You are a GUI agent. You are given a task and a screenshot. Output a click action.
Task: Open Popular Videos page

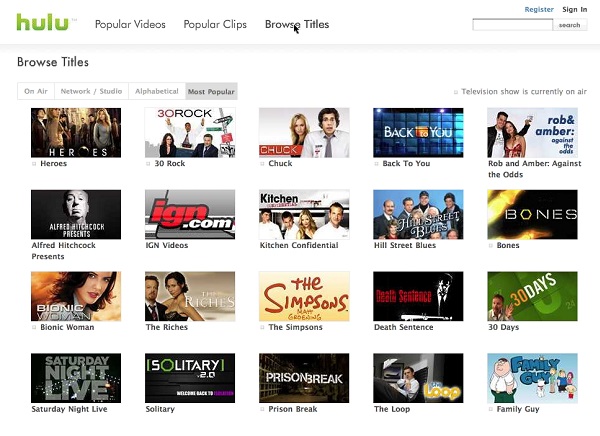[130, 24]
